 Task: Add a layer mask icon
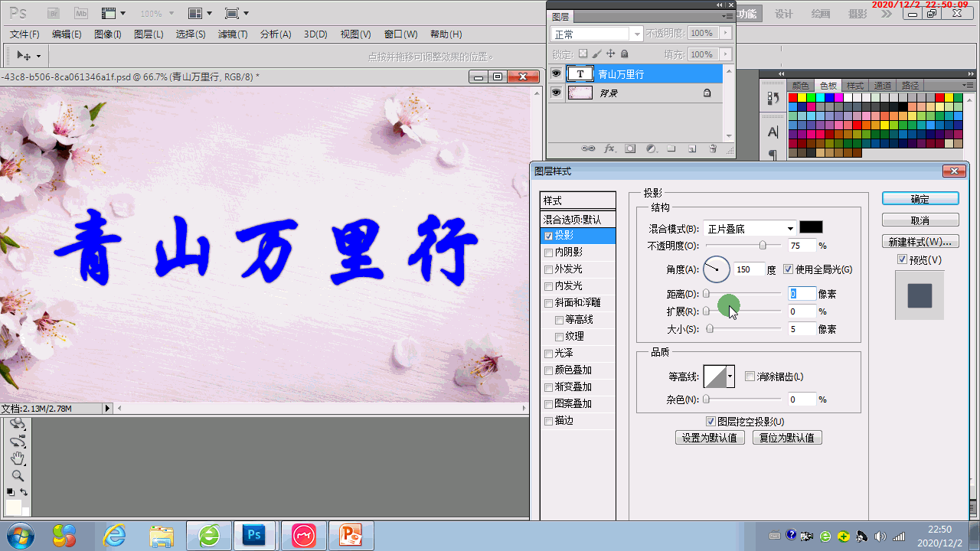(x=630, y=148)
